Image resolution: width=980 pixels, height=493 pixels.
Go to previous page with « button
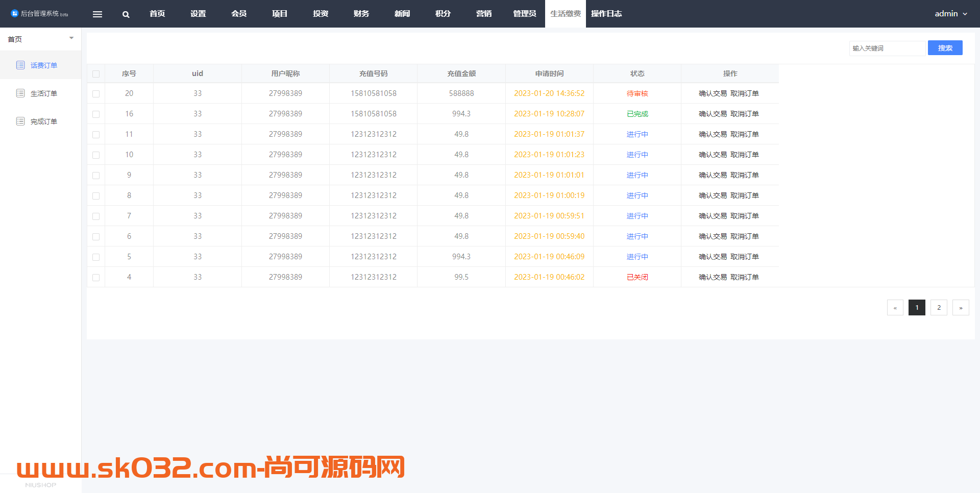pyautogui.click(x=895, y=307)
